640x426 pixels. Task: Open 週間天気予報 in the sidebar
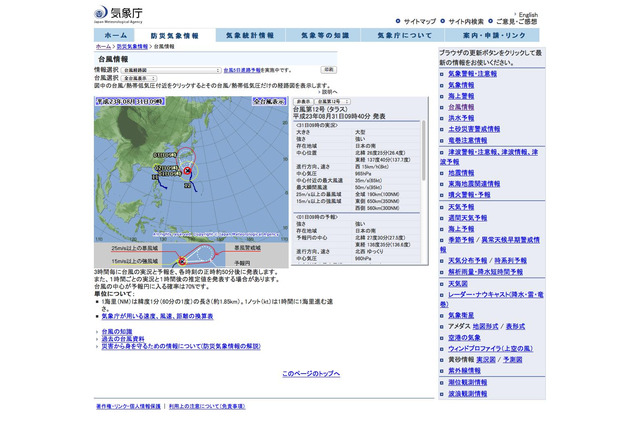click(467, 218)
